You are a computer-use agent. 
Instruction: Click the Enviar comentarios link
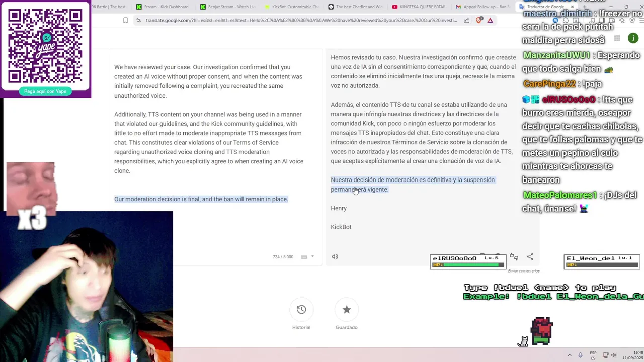pos(524,271)
